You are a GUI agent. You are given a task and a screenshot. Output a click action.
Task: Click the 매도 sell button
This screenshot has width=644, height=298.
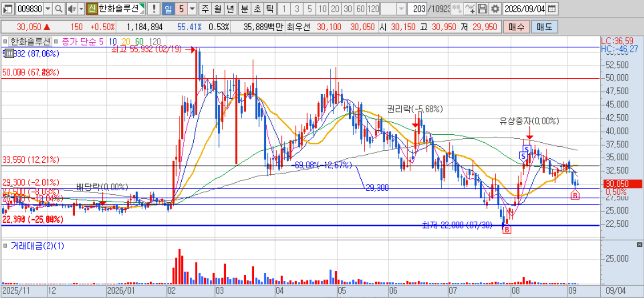(544, 27)
